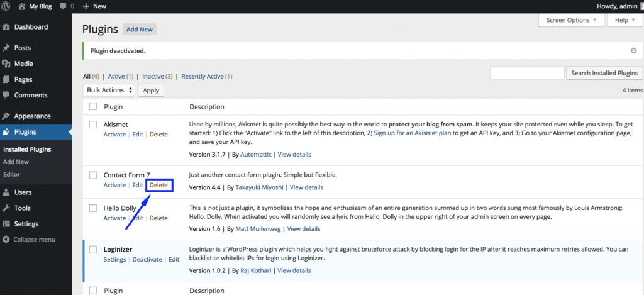The width and height of the screenshot is (644, 295).
Task: Open Loginizer Settings link
Action: (x=114, y=260)
